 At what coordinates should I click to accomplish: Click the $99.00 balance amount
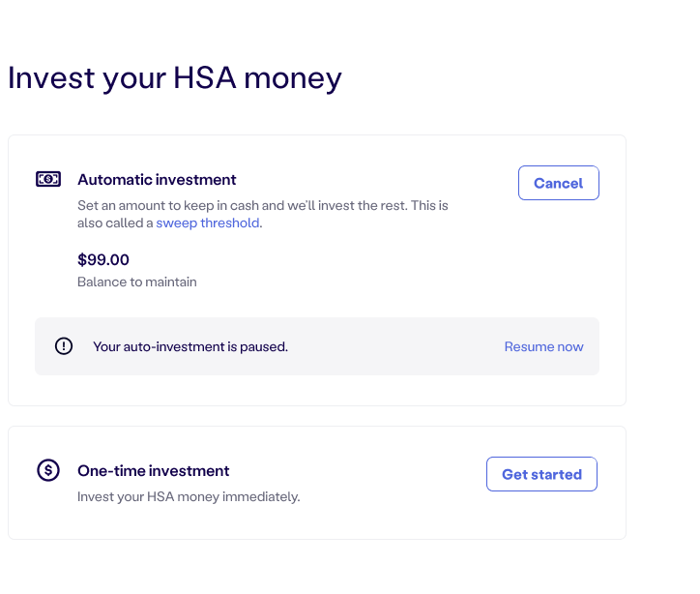point(103,259)
